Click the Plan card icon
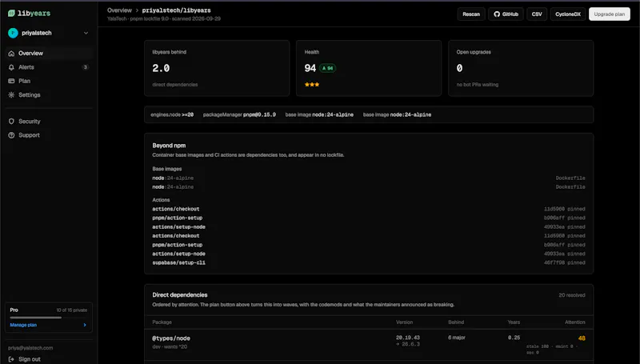Screen dimensions: 640x364 (x=11, y=81)
